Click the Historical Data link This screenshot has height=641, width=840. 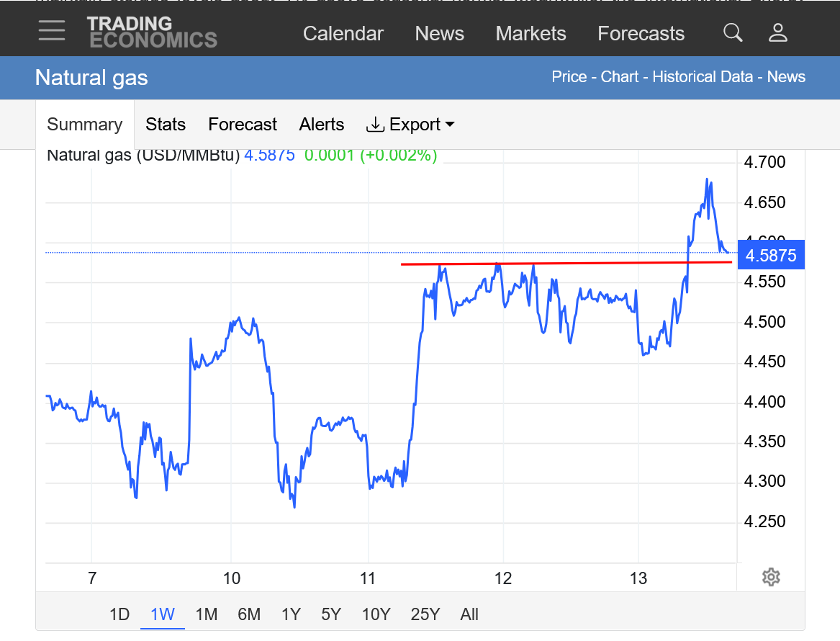click(x=703, y=77)
